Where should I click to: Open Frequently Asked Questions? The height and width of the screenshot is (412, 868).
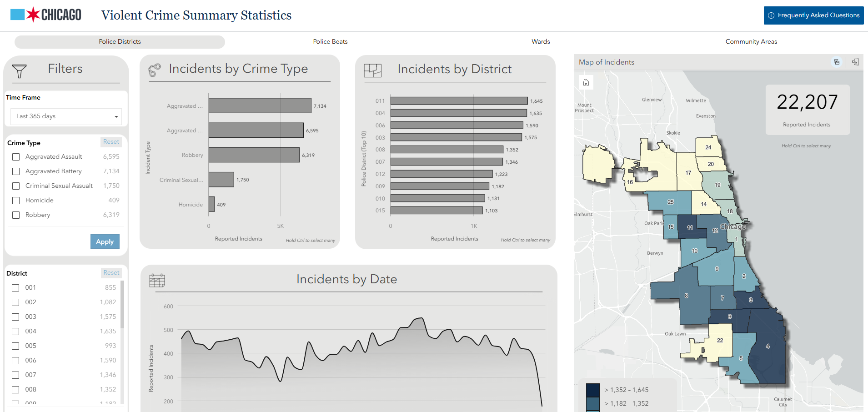(813, 15)
